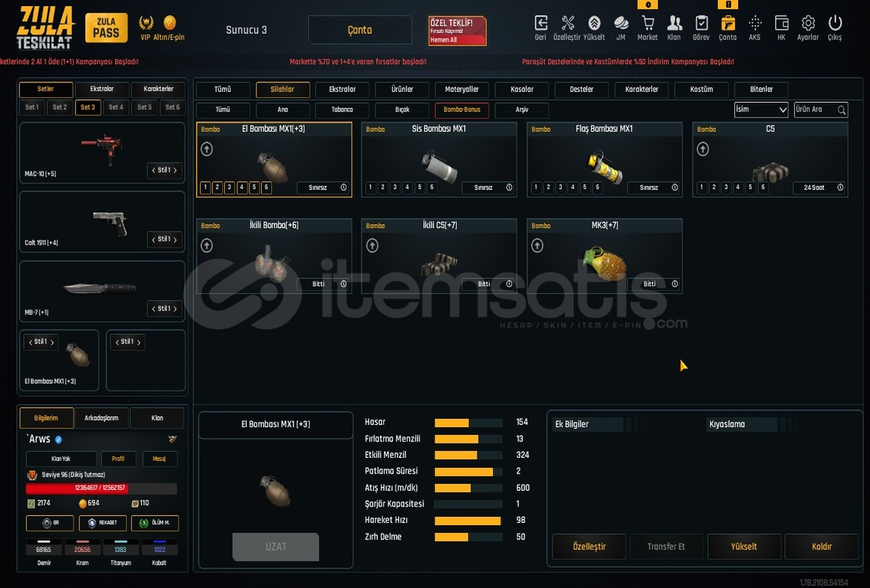Toggle set slot 6 on the C5 card
Image resolution: width=870 pixels, height=588 pixels.
click(763, 187)
